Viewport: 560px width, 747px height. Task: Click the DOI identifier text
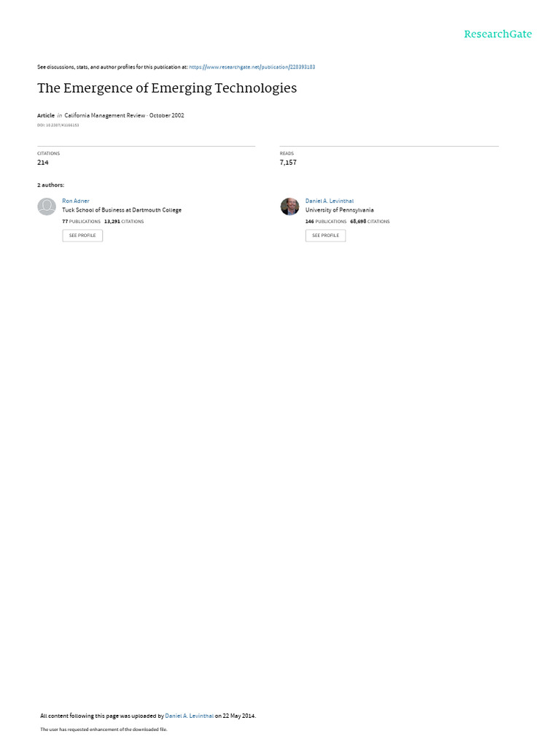coord(58,125)
